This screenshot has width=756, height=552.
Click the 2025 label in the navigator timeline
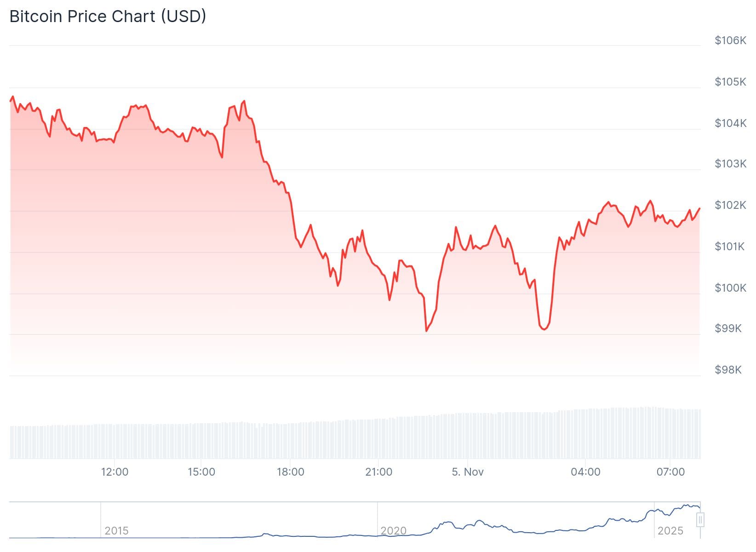[x=670, y=531]
